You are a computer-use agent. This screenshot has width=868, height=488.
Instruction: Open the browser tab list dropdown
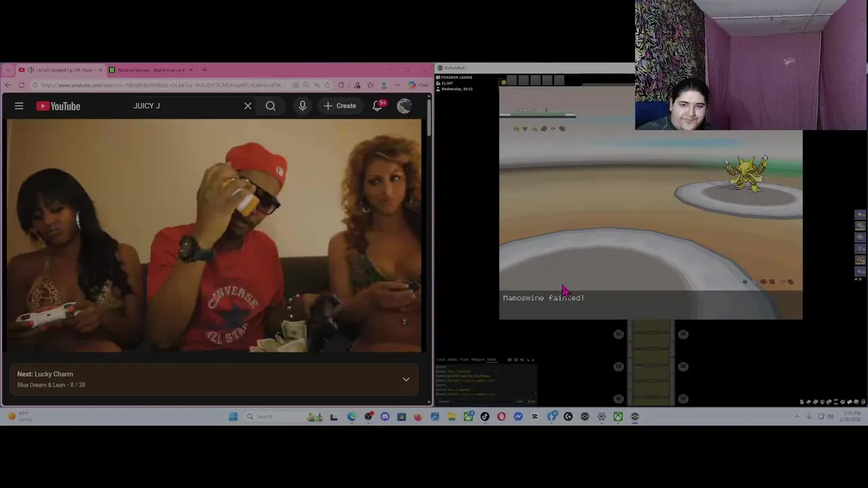pyautogui.click(x=7, y=70)
